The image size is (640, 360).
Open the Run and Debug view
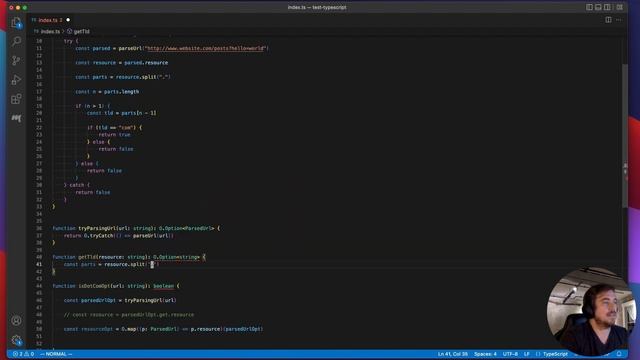pyautogui.click(x=16, y=80)
